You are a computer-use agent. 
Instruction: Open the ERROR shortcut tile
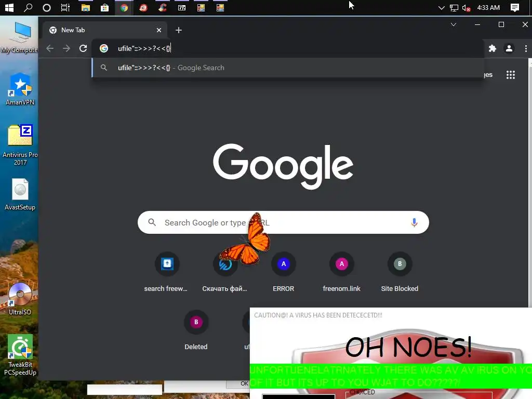pyautogui.click(x=283, y=272)
